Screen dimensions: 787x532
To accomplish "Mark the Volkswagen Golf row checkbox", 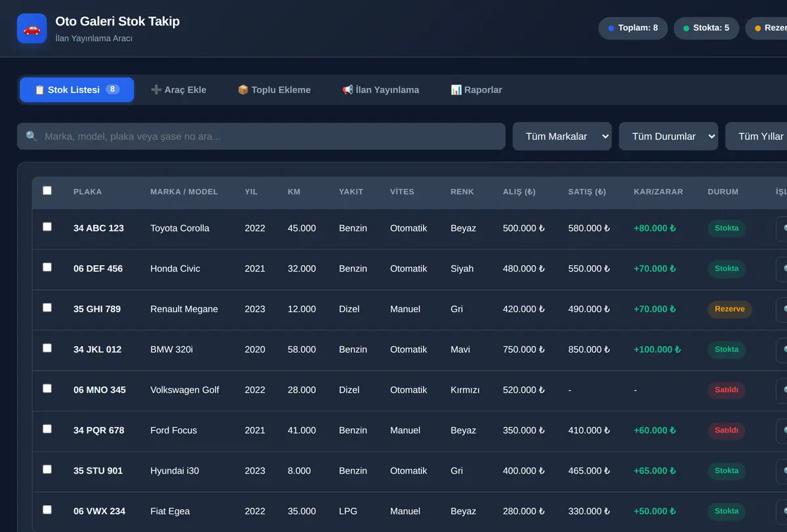I will coord(47,388).
